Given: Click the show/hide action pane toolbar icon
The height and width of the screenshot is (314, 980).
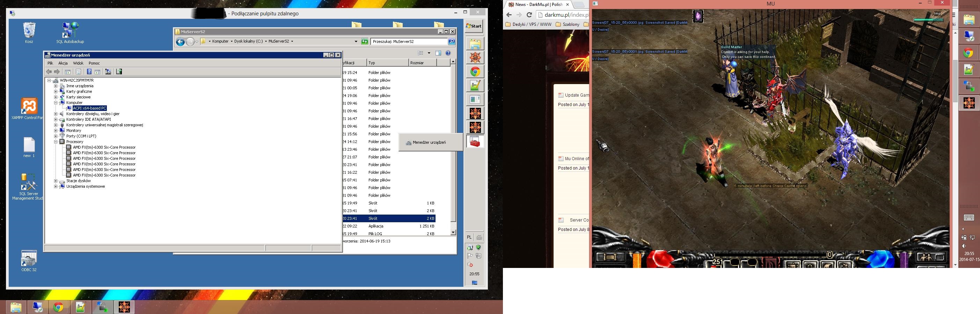Looking at the screenshot, I should pos(97,72).
